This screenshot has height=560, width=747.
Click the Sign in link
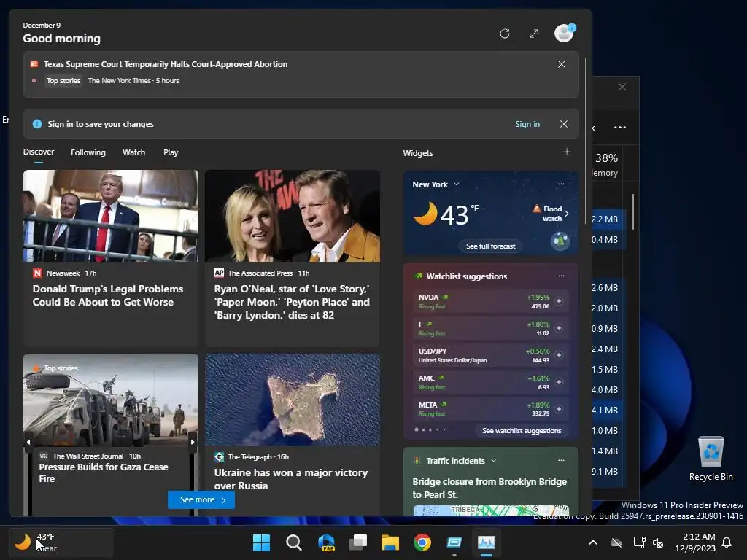point(527,124)
